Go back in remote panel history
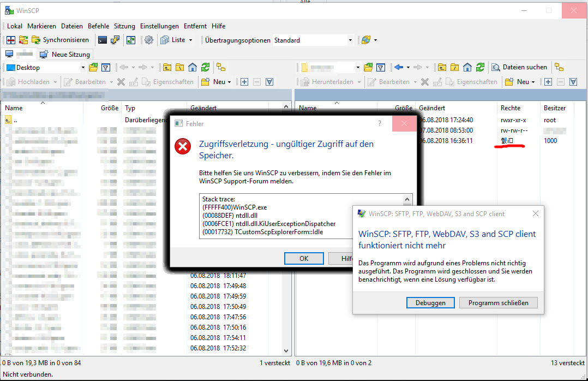 coord(399,67)
